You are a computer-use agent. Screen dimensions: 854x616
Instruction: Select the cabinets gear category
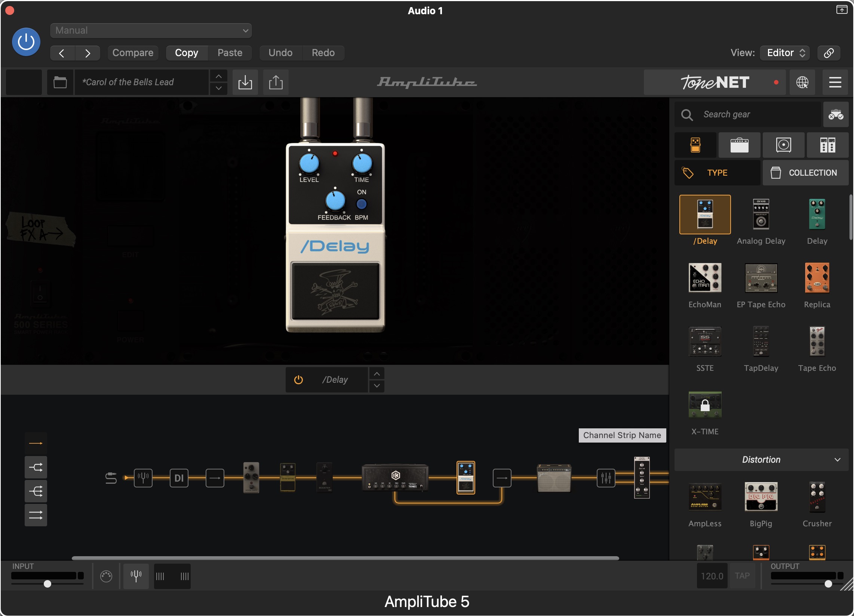(784, 145)
